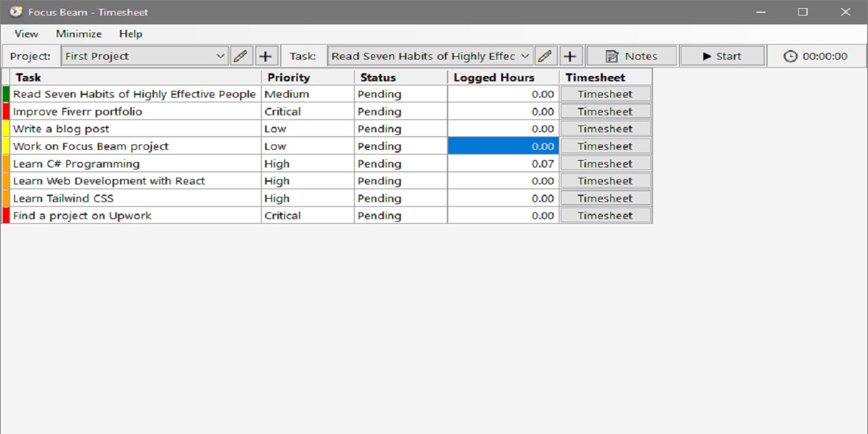
Task: Click highlighted 0.00 hours of Work on Focus Beam
Action: [x=503, y=146]
